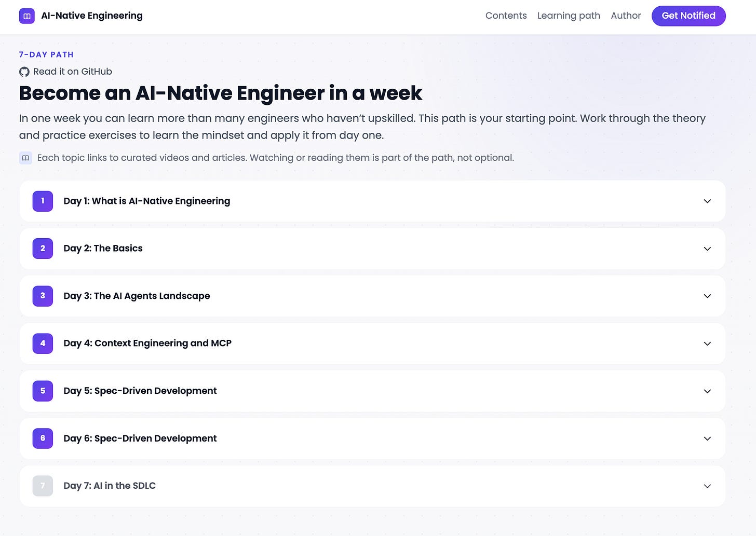Click the purple book logo icon in the header
Image resolution: width=756 pixels, height=536 pixels.
(x=27, y=16)
